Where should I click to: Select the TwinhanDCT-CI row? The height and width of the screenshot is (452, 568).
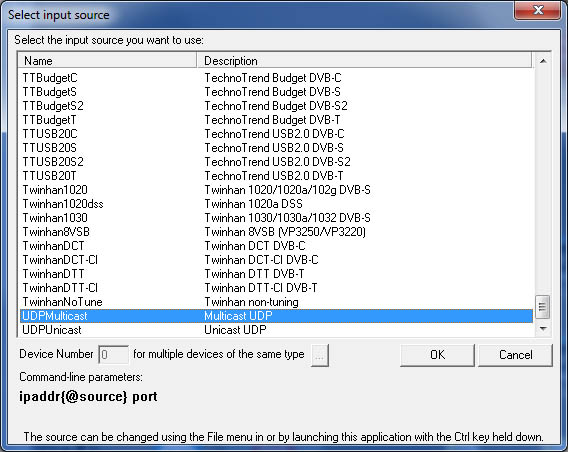pyautogui.click(x=276, y=260)
